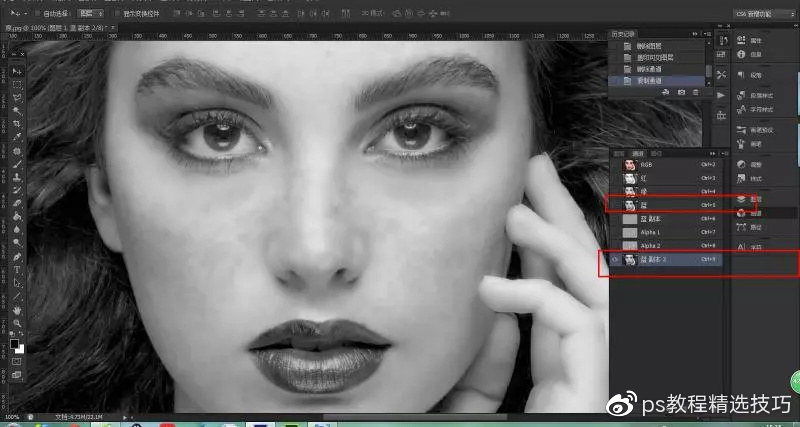Select the 蓝 channel row
Viewport: 800px width, 427px height.
click(x=660, y=203)
